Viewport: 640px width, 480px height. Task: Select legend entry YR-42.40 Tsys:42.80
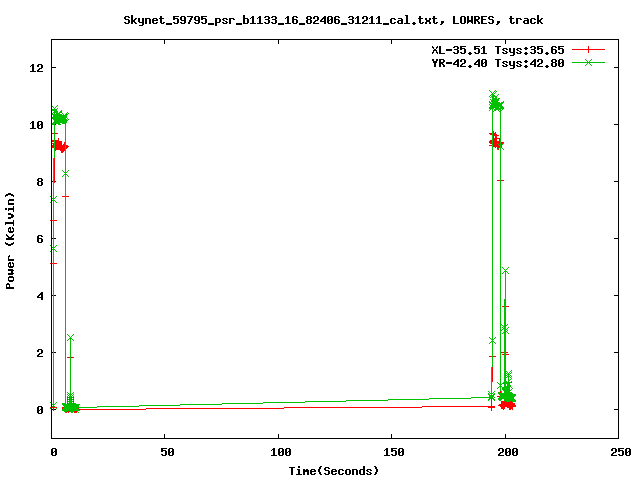(498, 63)
